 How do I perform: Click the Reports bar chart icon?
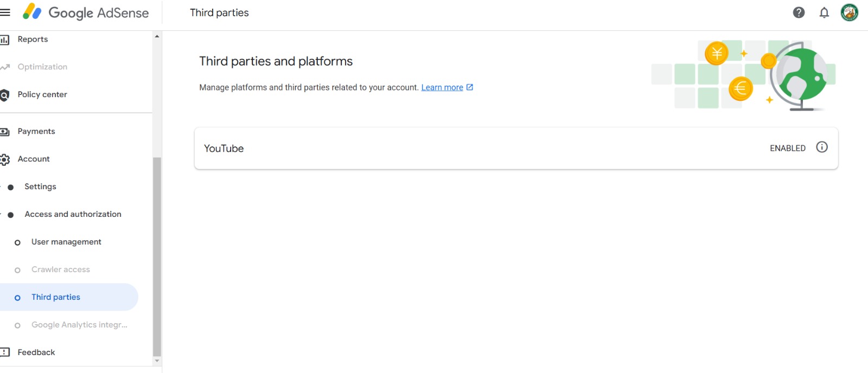point(5,40)
